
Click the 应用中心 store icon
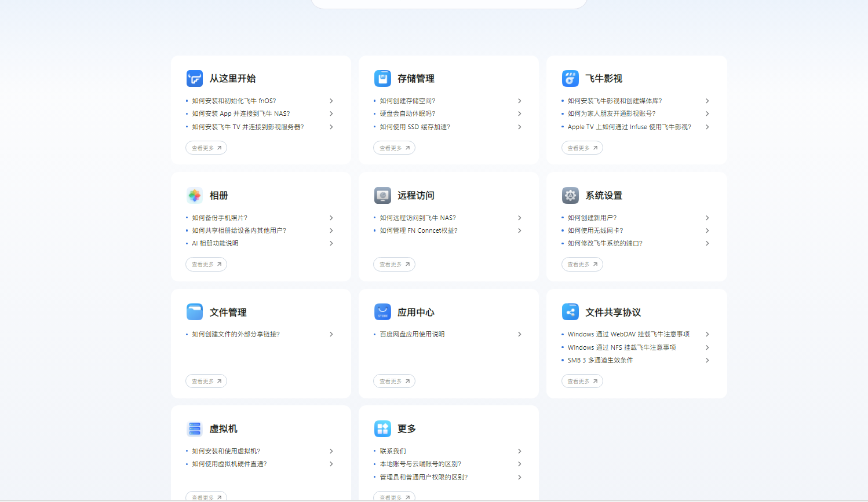[x=382, y=312]
